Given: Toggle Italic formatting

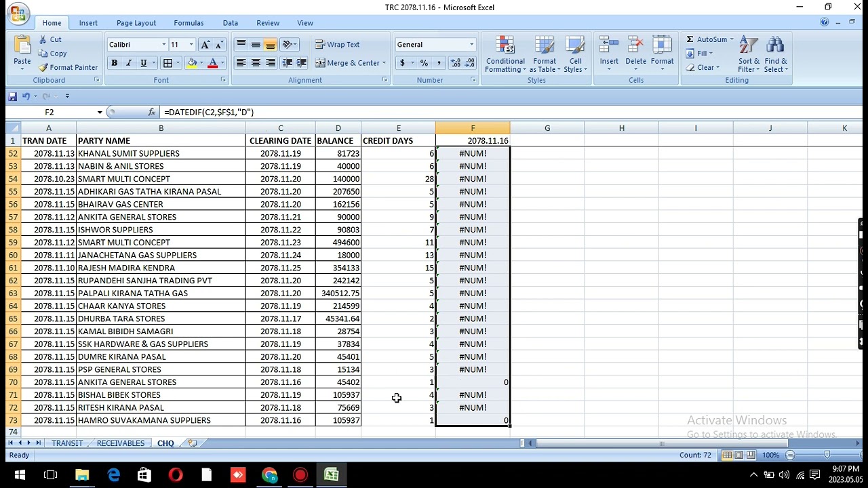Looking at the screenshot, I should tap(129, 63).
